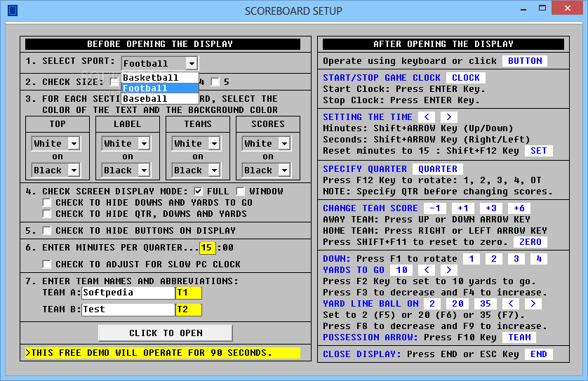The image size is (588, 381).
Task: Click the +3 score button
Action: (x=491, y=208)
